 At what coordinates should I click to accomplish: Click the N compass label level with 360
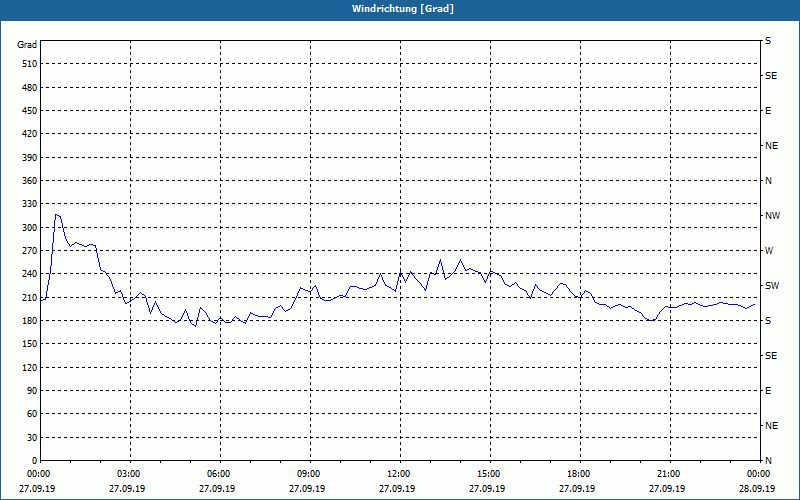(768, 181)
